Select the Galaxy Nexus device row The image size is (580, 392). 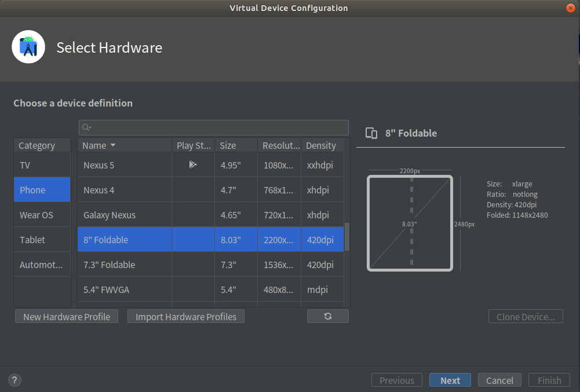point(210,215)
